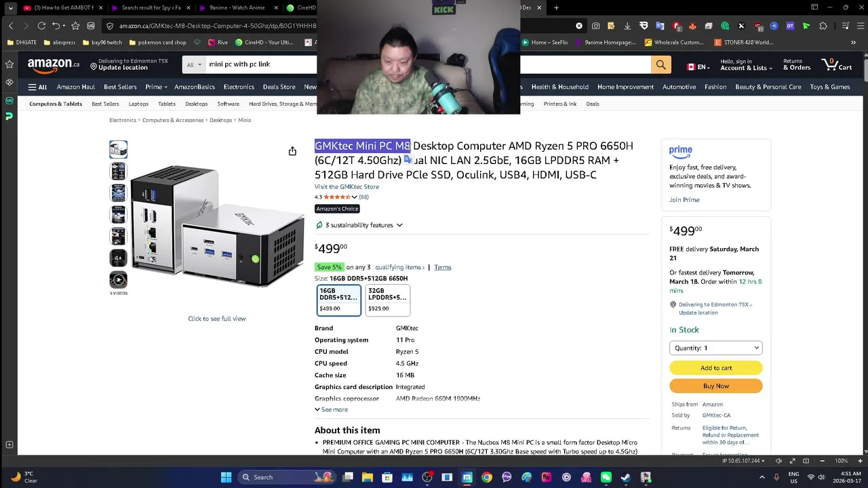
Task: Open the search category All dropdown
Action: (194, 64)
